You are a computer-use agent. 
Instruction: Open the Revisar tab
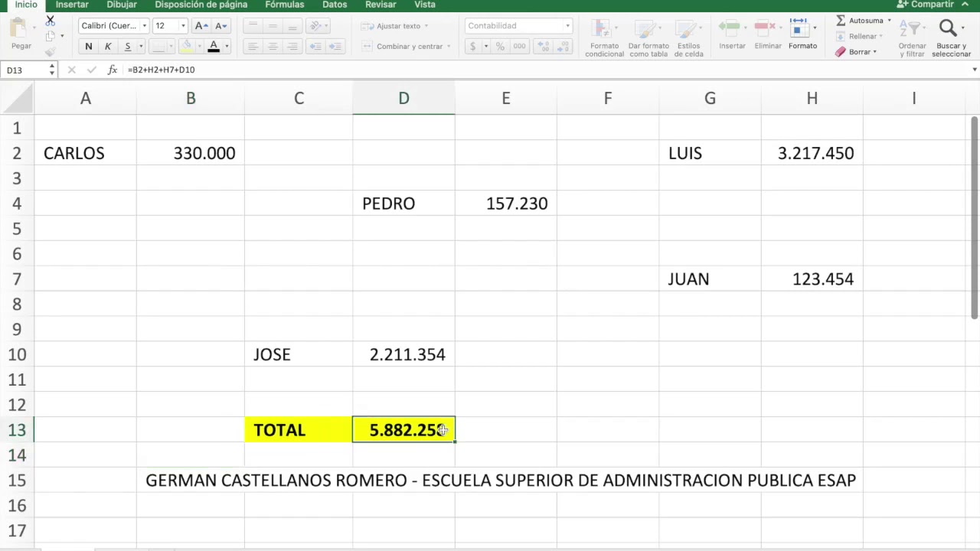point(381,5)
